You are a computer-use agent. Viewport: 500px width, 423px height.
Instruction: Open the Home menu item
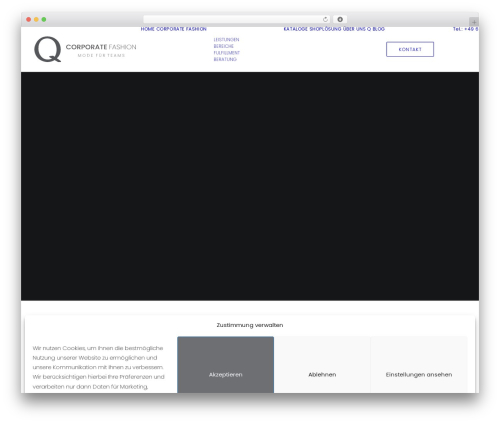[147, 29]
